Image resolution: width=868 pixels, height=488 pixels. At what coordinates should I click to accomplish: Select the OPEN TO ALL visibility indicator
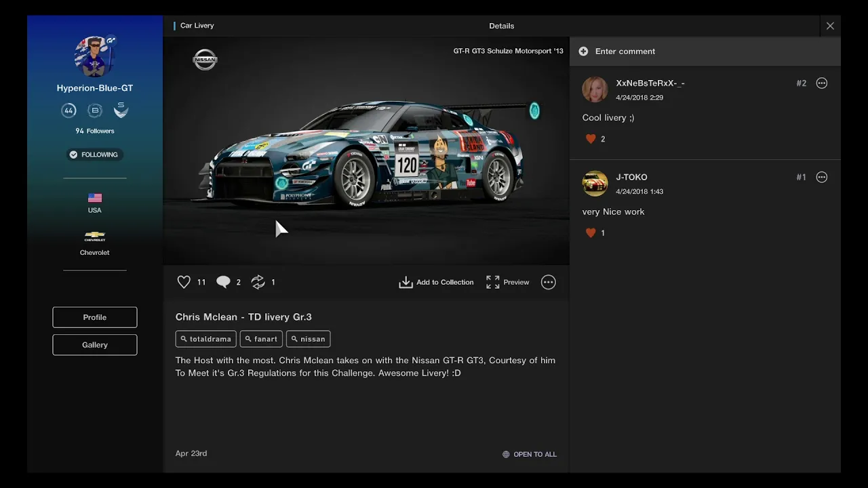529,454
